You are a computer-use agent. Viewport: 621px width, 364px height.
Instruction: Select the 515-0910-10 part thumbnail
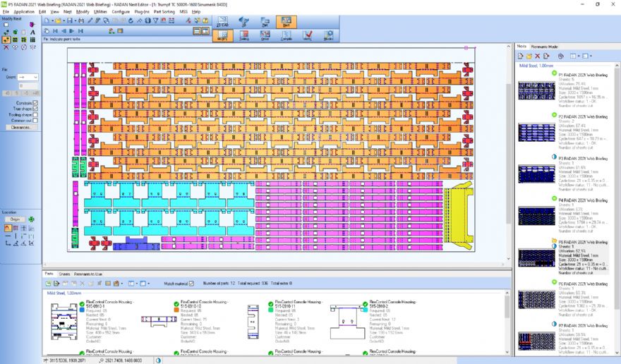pos(159,320)
